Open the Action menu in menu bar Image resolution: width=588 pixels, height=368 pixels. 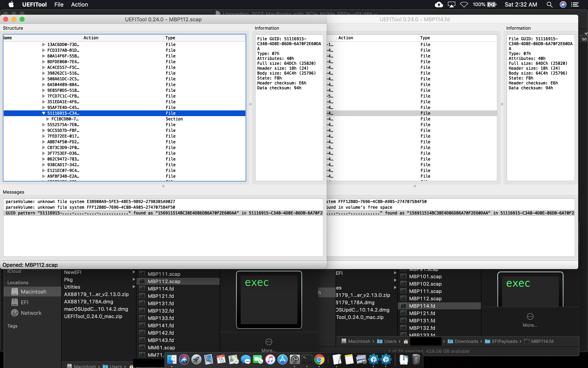pyautogui.click(x=79, y=5)
